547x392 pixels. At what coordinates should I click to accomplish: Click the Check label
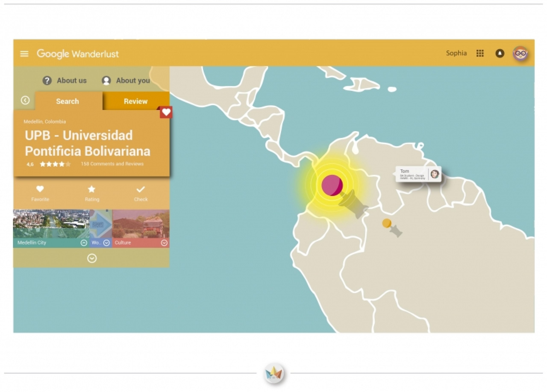(141, 199)
